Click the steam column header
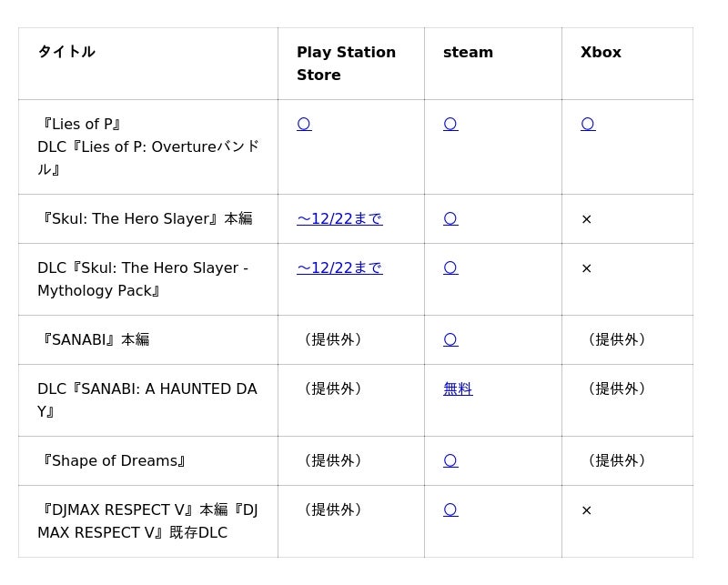This screenshot has width=728, height=585. point(468,52)
